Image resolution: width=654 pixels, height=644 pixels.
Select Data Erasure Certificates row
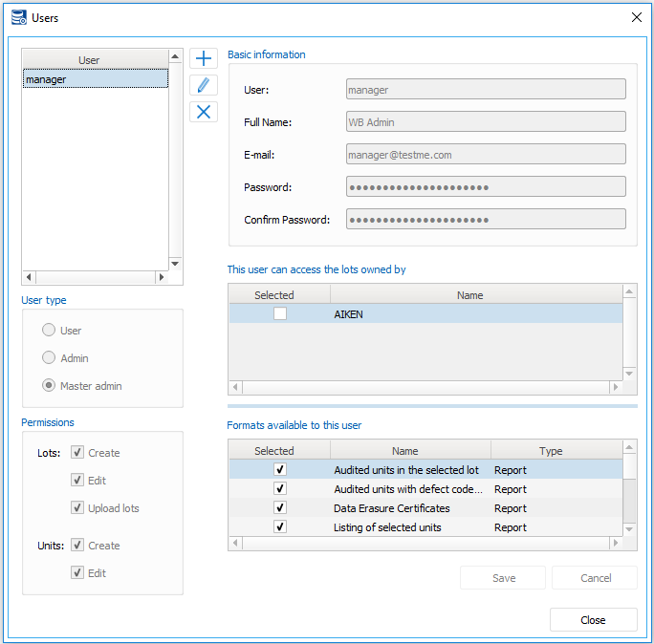coord(425,507)
